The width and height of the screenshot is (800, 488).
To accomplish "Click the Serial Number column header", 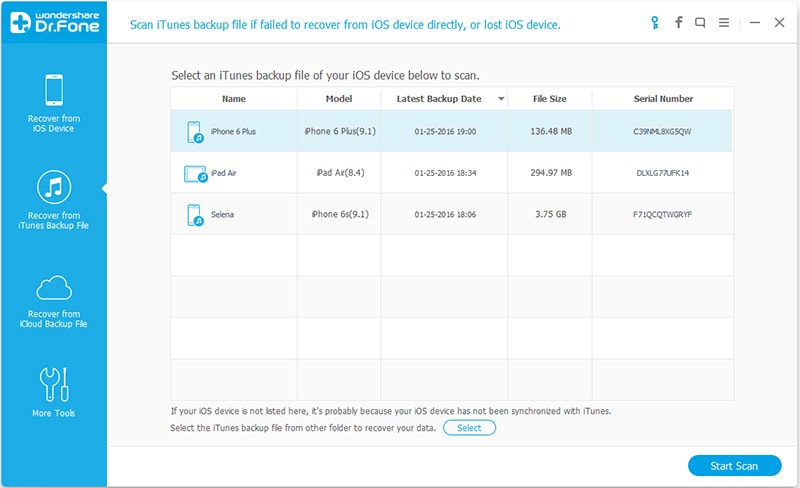I will (663, 99).
